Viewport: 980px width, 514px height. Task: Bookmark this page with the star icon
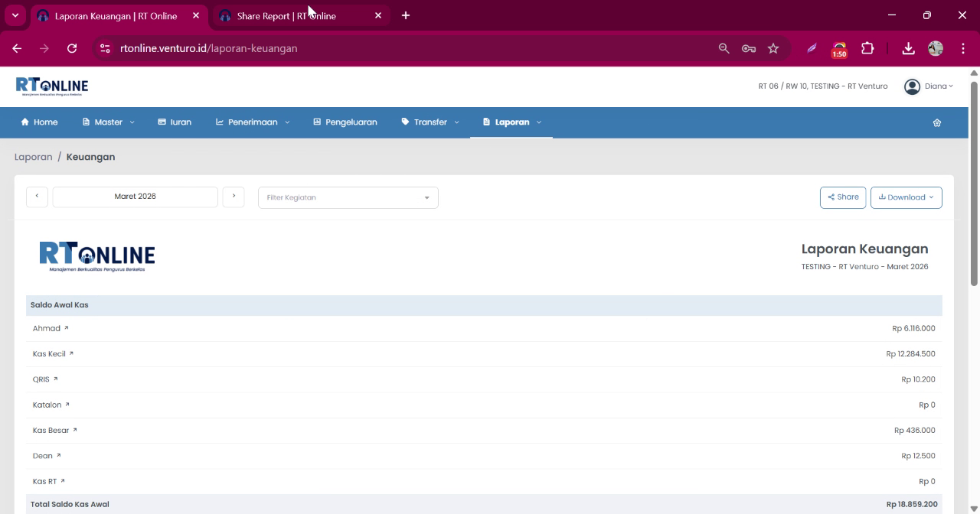click(x=773, y=48)
